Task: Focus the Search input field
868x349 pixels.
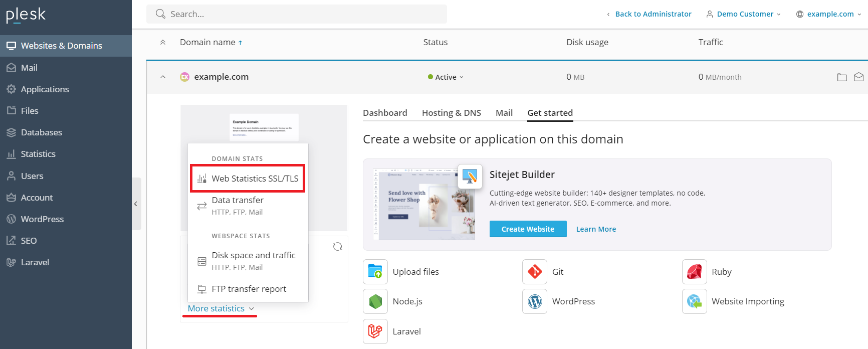Action: click(x=301, y=14)
